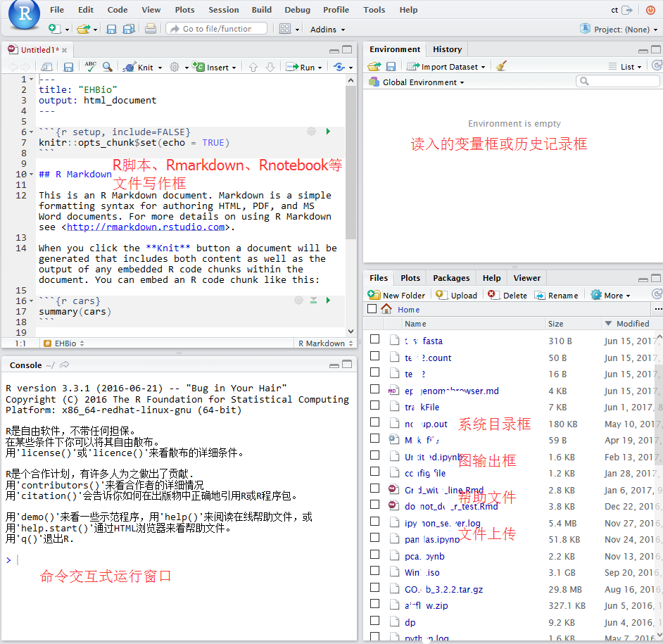
Task: Run the cars chunk
Action: coord(328,301)
